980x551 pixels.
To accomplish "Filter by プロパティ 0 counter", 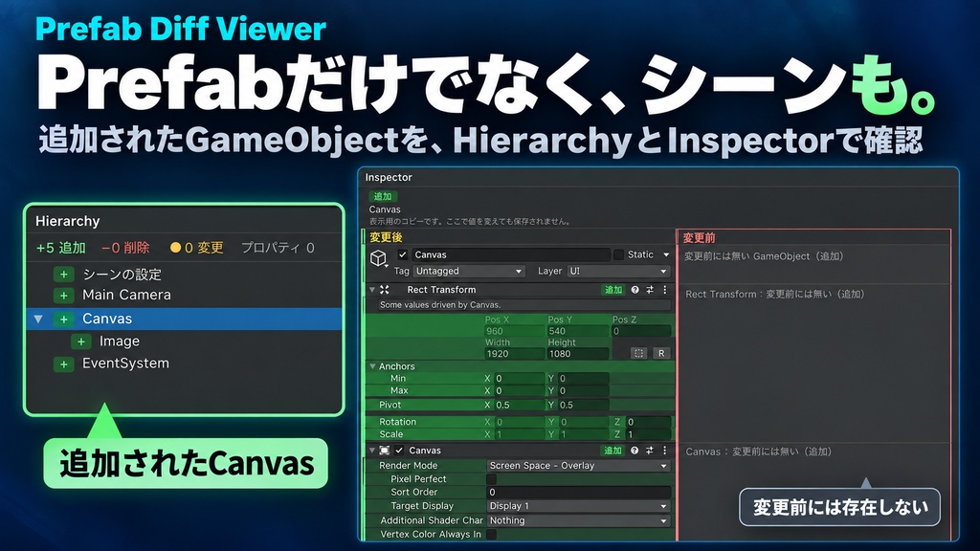I will tap(278, 248).
